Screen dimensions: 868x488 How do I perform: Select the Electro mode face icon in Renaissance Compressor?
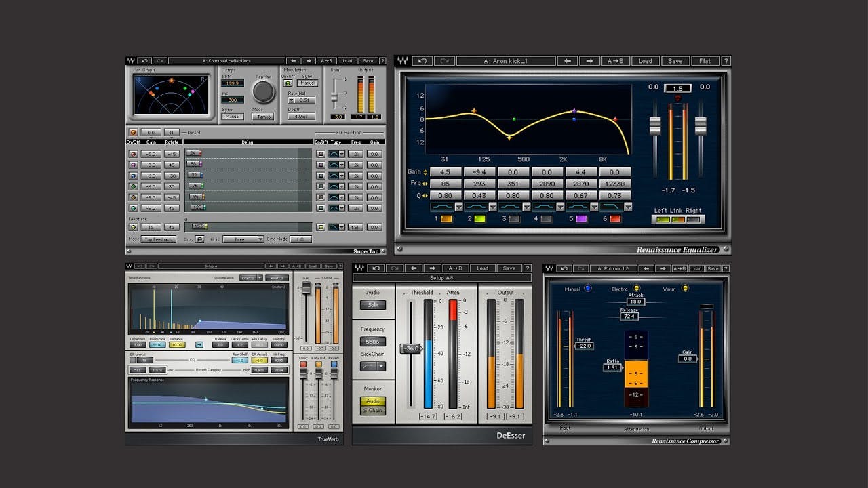tap(637, 287)
